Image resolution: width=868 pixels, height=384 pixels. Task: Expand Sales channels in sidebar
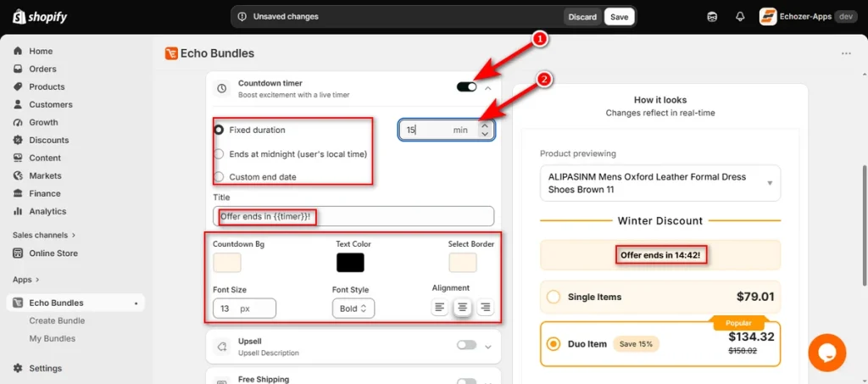click(44, 235)
